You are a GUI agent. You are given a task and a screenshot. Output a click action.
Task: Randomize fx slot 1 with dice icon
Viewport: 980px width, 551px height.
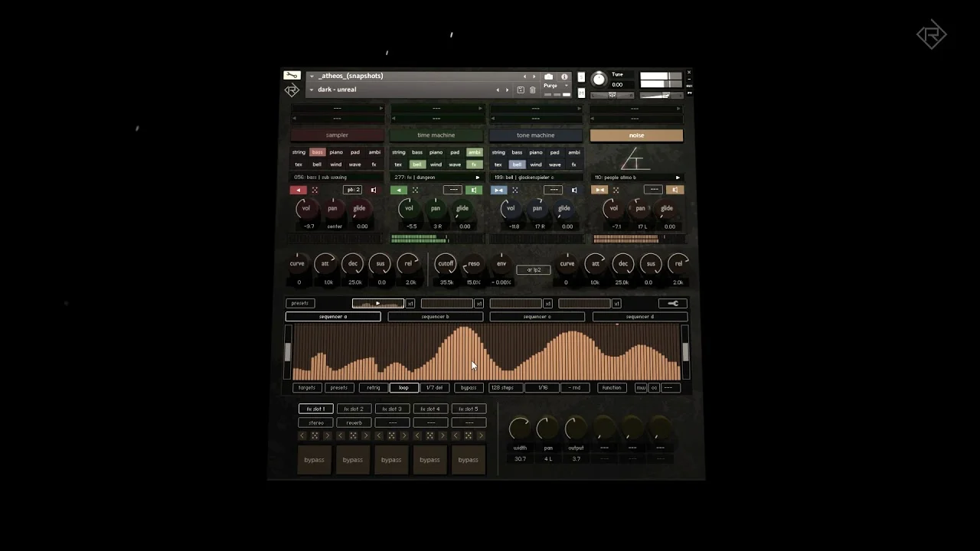tap(315, 435)
